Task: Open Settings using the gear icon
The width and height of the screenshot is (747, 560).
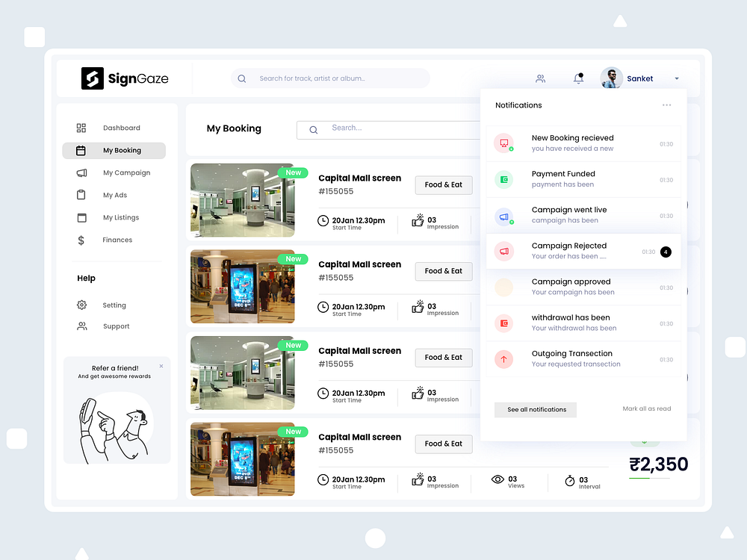Action: click(x=81, y=305)
